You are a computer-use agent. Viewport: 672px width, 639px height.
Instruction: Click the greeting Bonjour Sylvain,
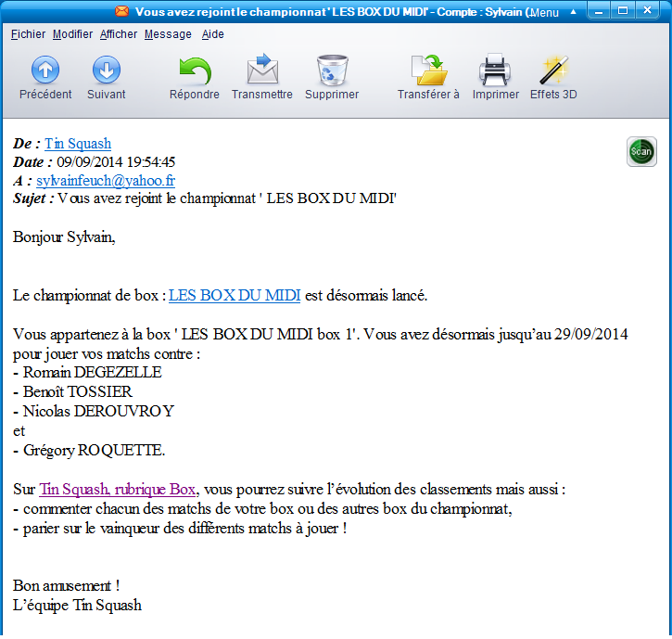click(64, 237)
